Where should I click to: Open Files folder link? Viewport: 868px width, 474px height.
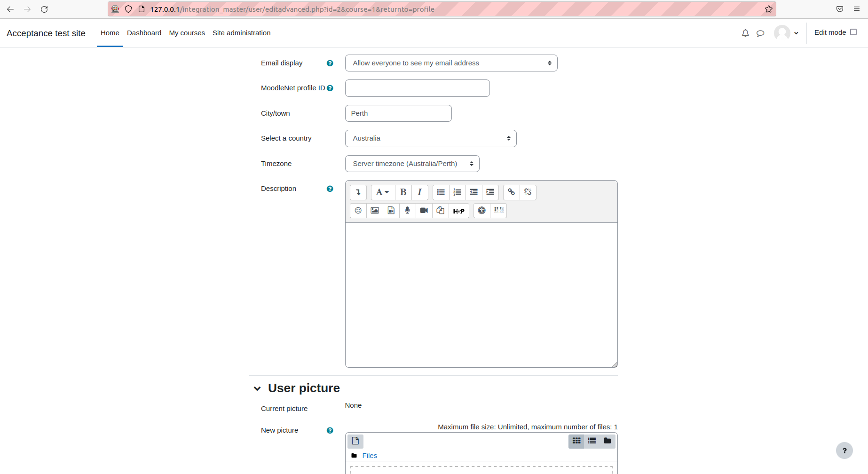point(370,456)
